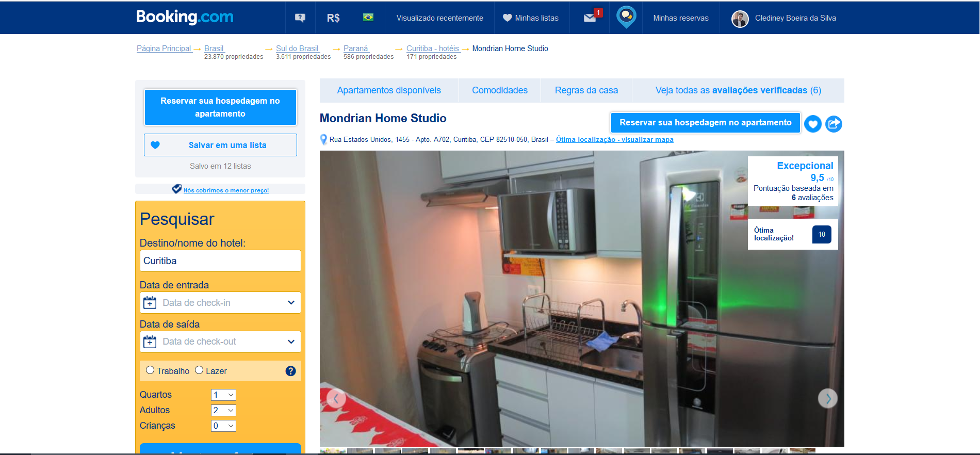The height and width of the screenshot is (455, 980).
Task: Save property with round heart icon
Action: [x=813, y=124]
